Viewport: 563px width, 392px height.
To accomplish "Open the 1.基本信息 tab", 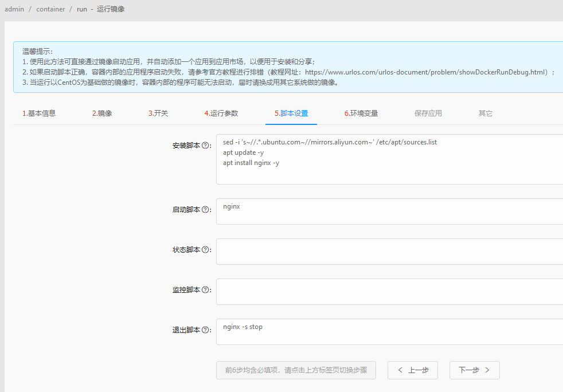I will pos(39,113).
